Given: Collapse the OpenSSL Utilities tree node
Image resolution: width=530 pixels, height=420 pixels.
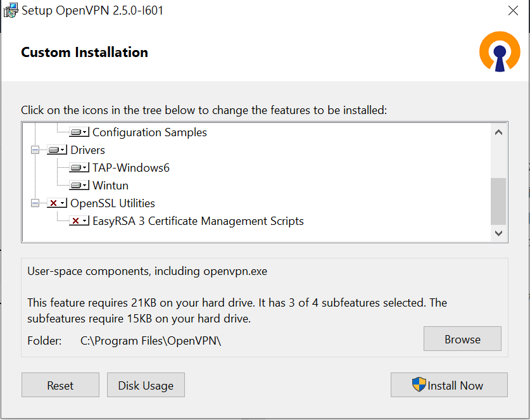Looking at the screenshot, I should 35,203.
